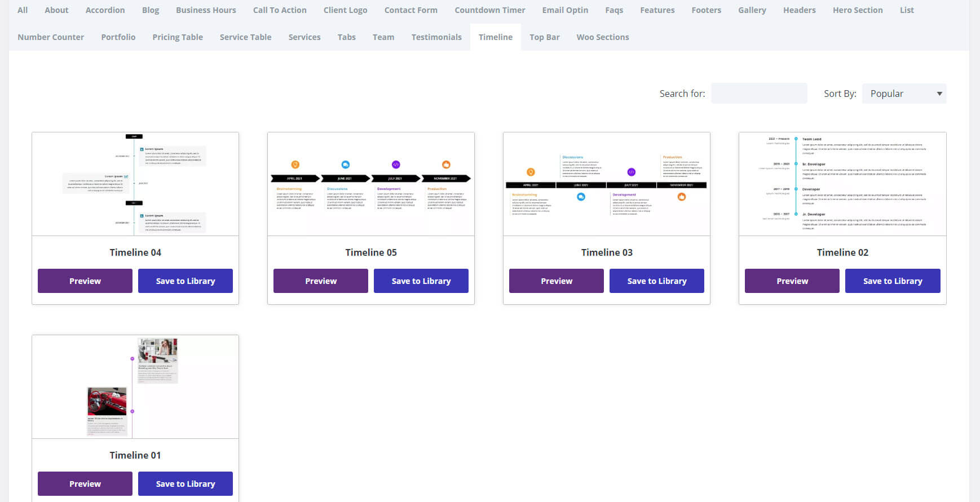980x502 pixels.
Task: Preview the Timeline 01 template
Action: click(85, 483)
